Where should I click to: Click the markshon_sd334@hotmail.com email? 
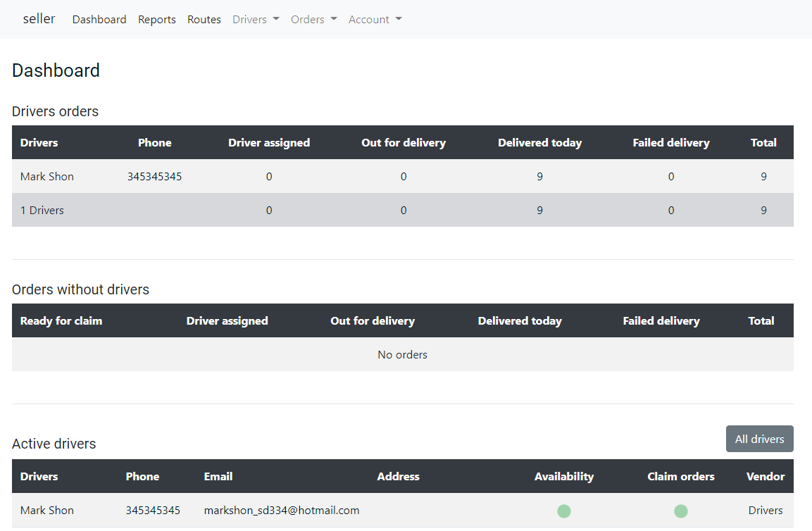[282, 511]
